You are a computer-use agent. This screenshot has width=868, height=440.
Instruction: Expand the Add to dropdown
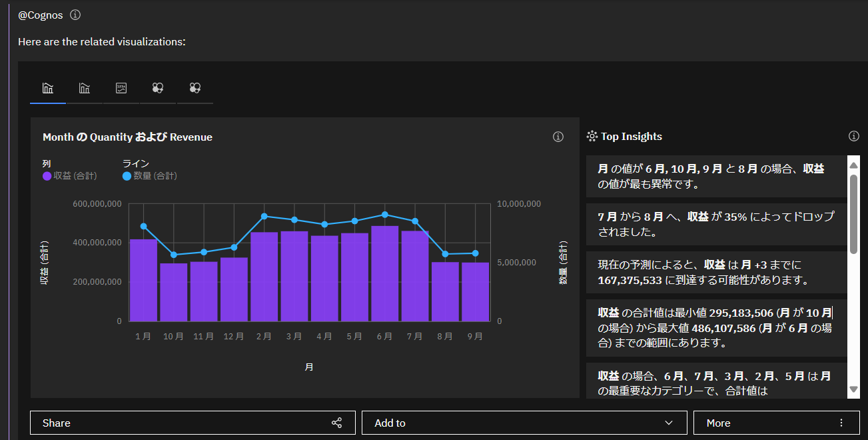pyautogui.click(x=524, y=423)
